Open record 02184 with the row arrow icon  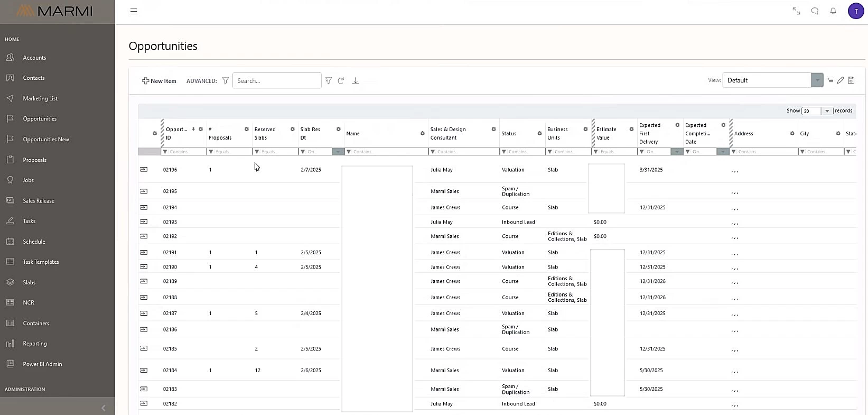pos(144,370)
